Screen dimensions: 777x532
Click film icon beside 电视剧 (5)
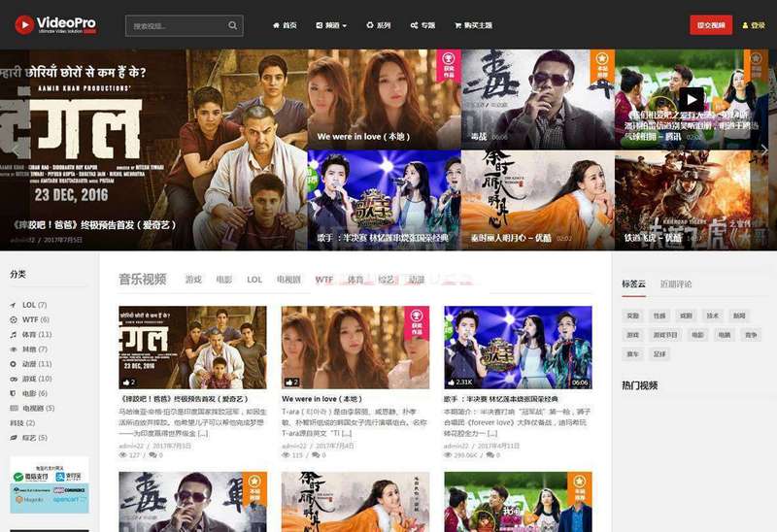(14, 408)
